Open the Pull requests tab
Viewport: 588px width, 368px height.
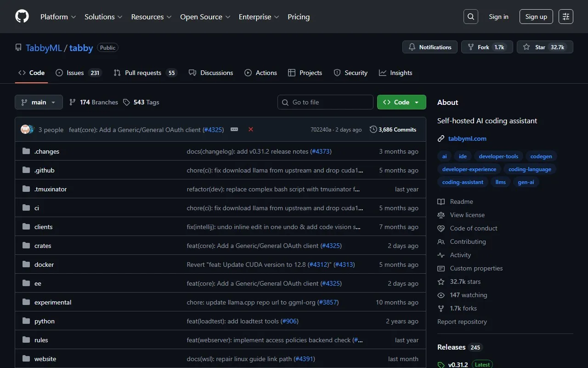[x=143, y=73]
